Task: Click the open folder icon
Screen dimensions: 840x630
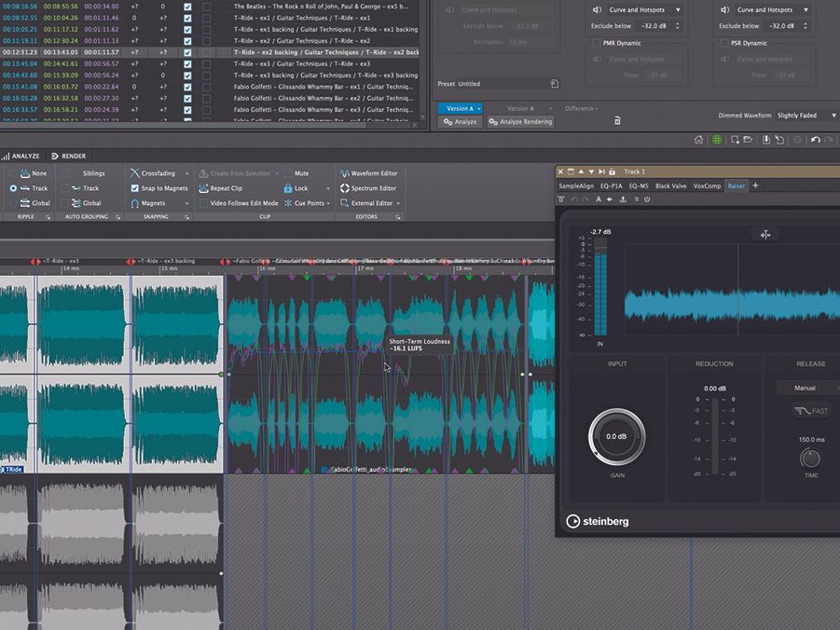Action: tap(748, 140)
